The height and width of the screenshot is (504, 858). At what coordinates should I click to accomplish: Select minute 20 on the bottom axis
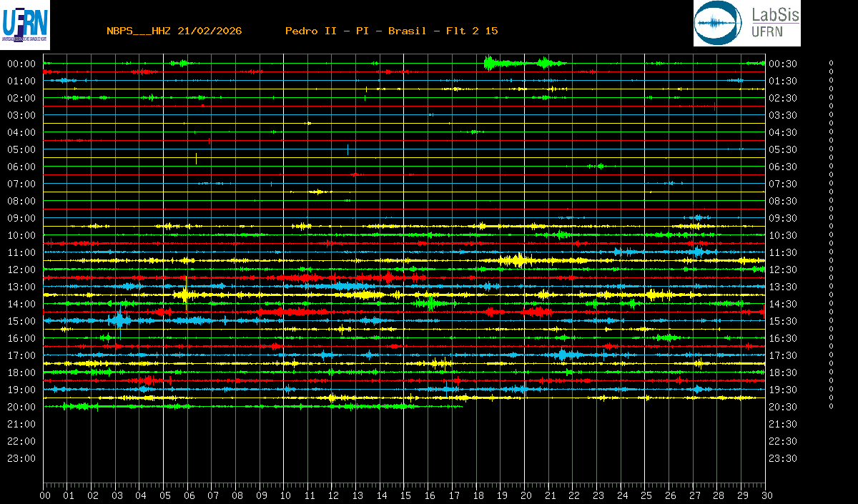click(x=526, y=495)
